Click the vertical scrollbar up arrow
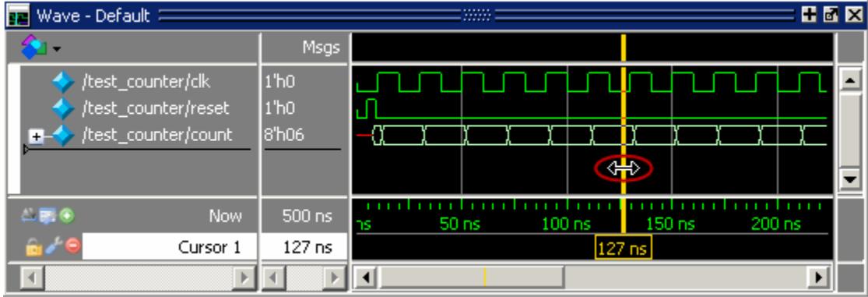 [850, 81]
